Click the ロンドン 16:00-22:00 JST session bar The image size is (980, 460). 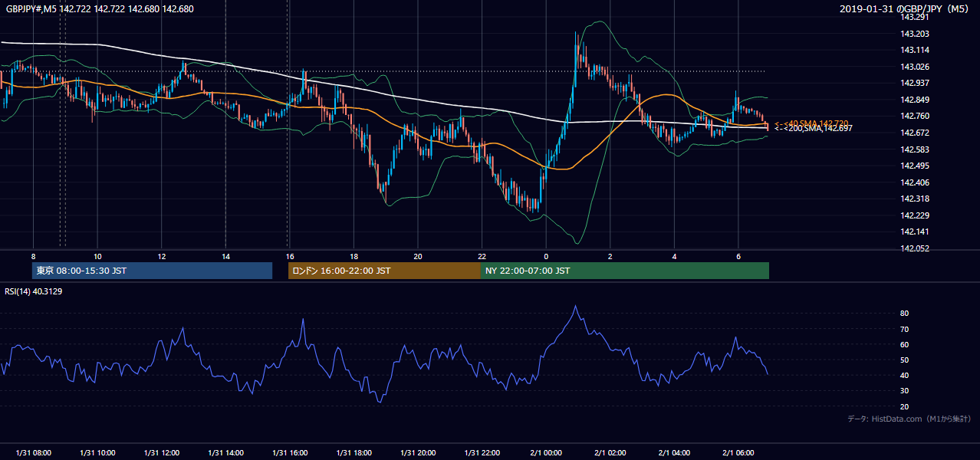point(384,271)
